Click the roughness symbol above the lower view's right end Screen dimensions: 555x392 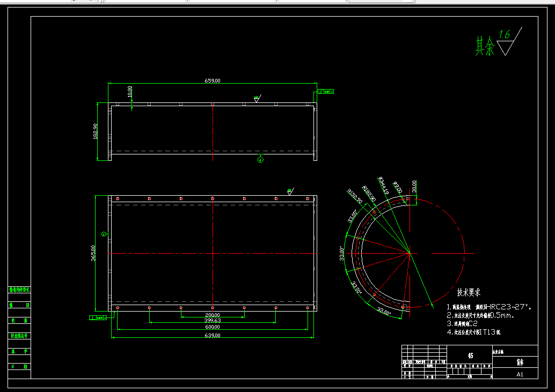[x=290, y=191]
